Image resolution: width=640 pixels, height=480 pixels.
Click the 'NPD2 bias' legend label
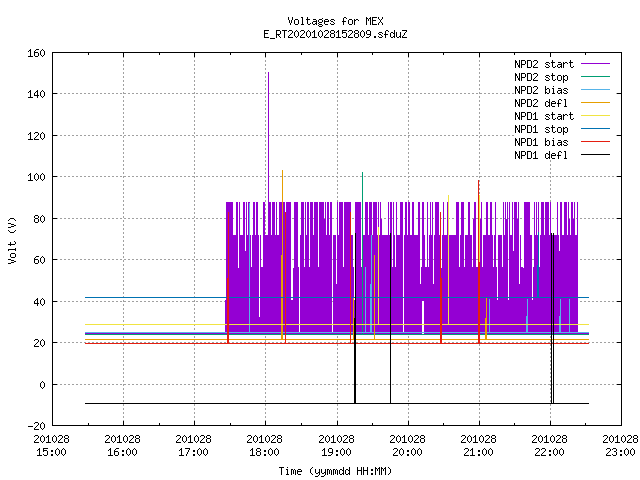(541, 90)
